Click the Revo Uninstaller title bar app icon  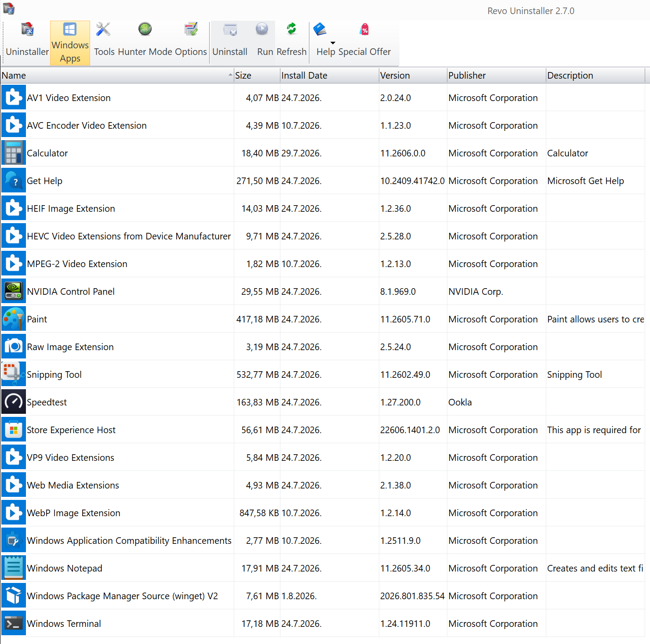coord(9,8)
